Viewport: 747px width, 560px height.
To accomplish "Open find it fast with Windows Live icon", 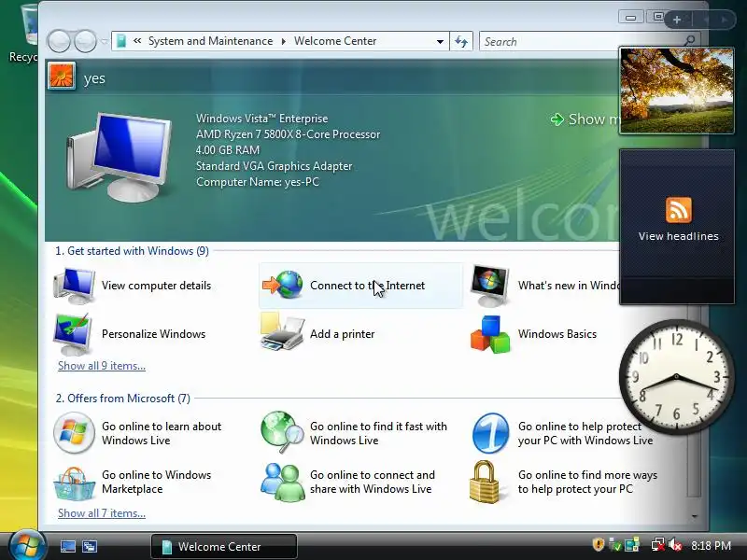I will 282,432.
